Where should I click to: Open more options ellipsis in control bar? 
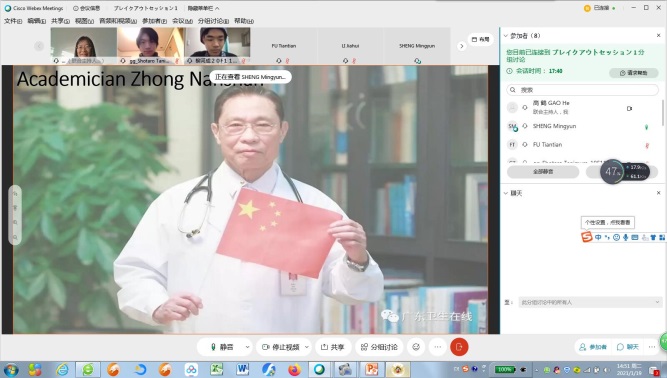point(438,347)
